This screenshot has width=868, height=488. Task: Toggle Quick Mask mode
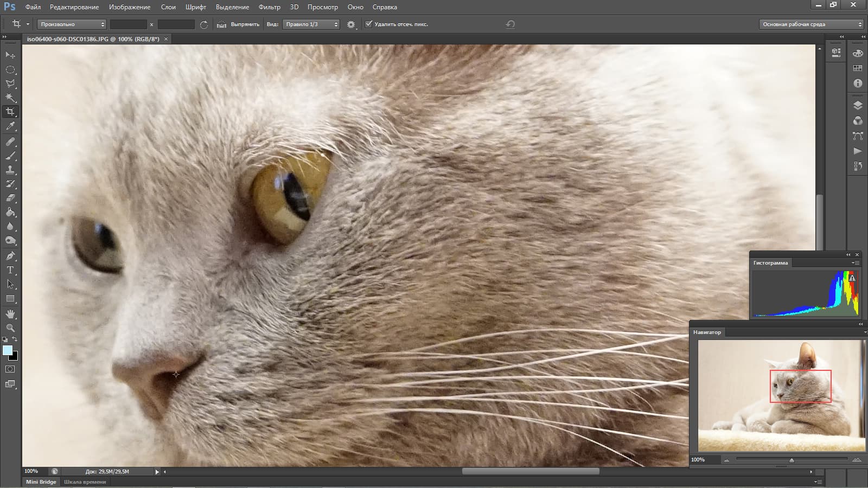[x=10, y=369]
